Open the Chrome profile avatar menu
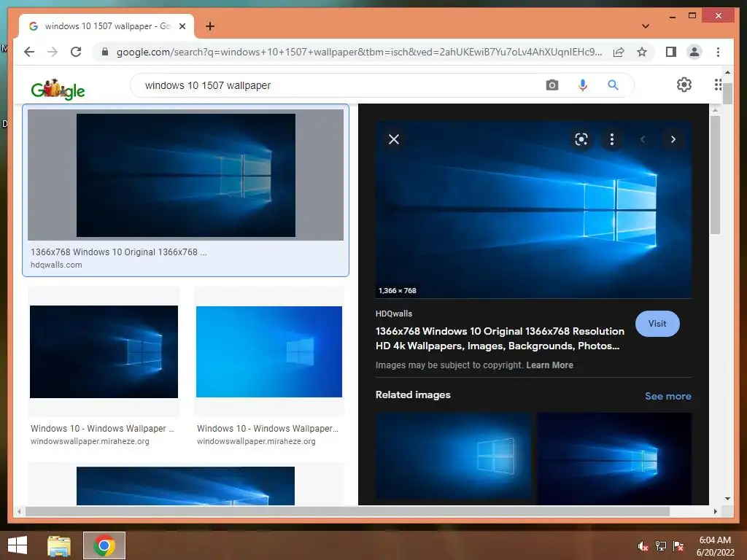The height and width of the screenshot is (560, 747). (x=694, y=52)
